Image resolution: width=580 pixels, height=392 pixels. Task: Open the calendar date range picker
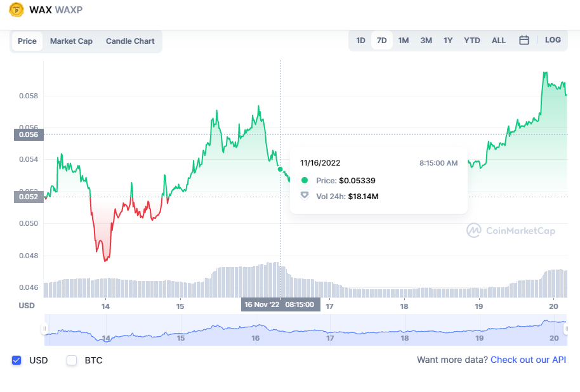(x=524, y=41)
